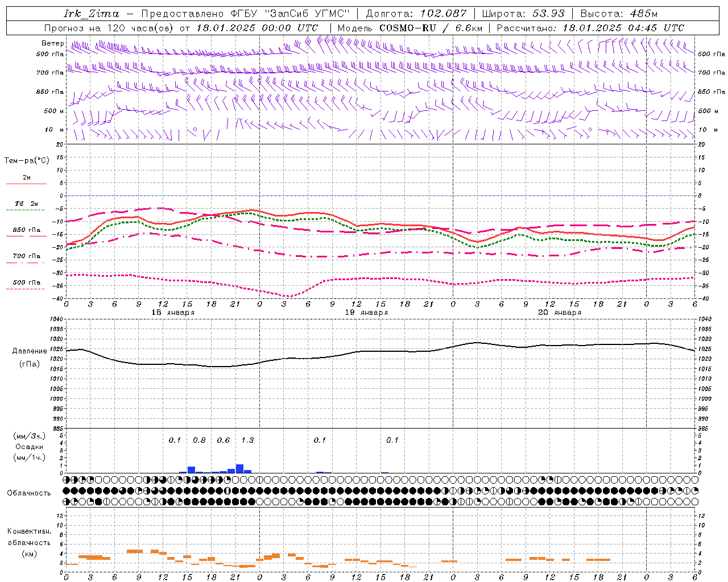Click the "(мм/1ч.)" precipitation unit label
The image size is (728, 582).
(x=30, y=458)
